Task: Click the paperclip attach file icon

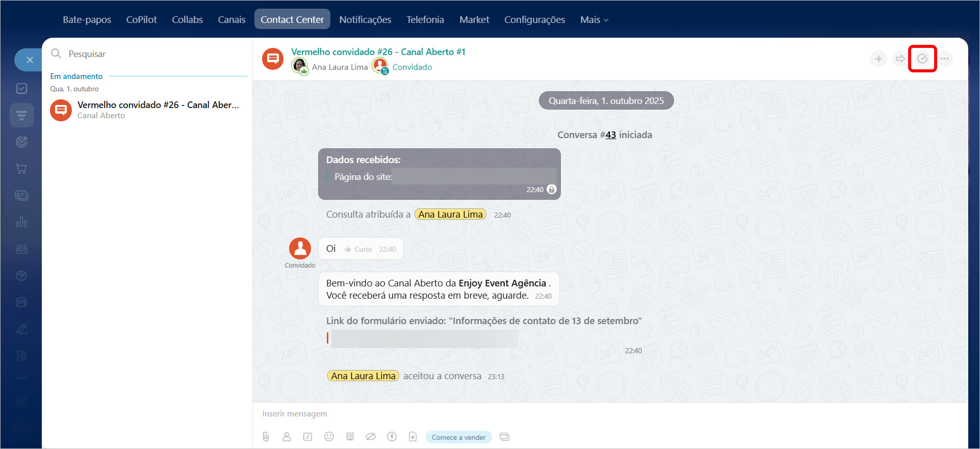Action: coord(266,437)
